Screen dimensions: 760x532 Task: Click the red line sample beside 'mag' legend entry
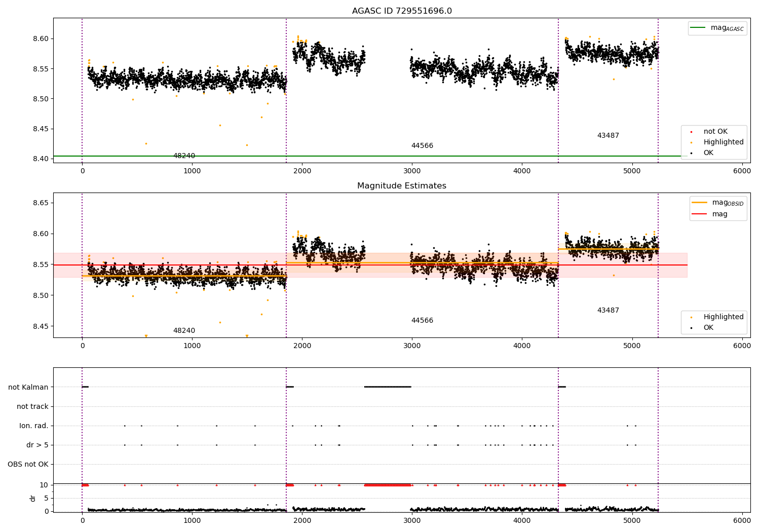pyautogui.click(x=700, y=214)
